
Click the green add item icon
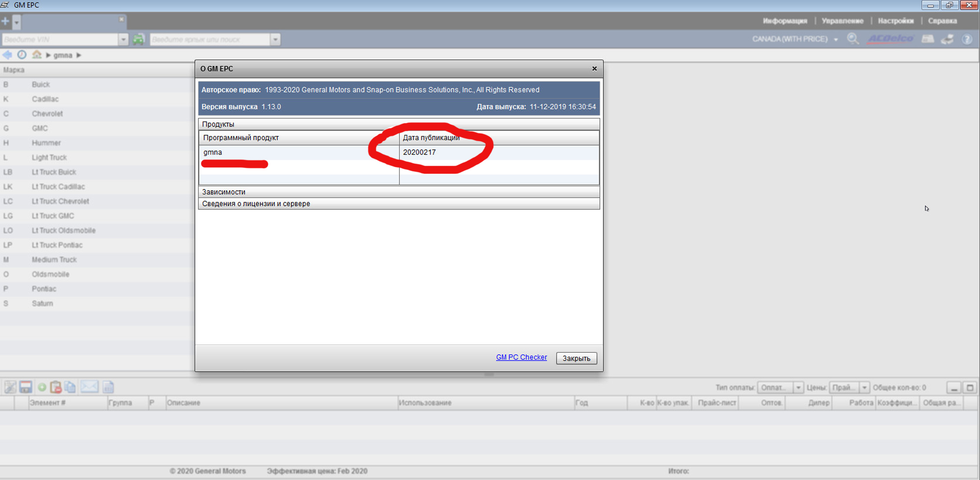[x=42, y=387]
